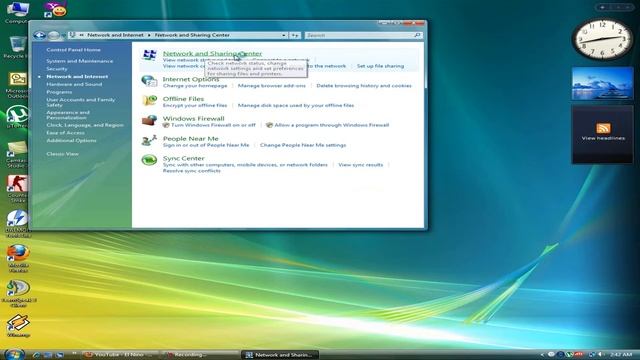Click the Internet Options globe icon
This screenshot has height=360, width=640.
coord(149,81)
